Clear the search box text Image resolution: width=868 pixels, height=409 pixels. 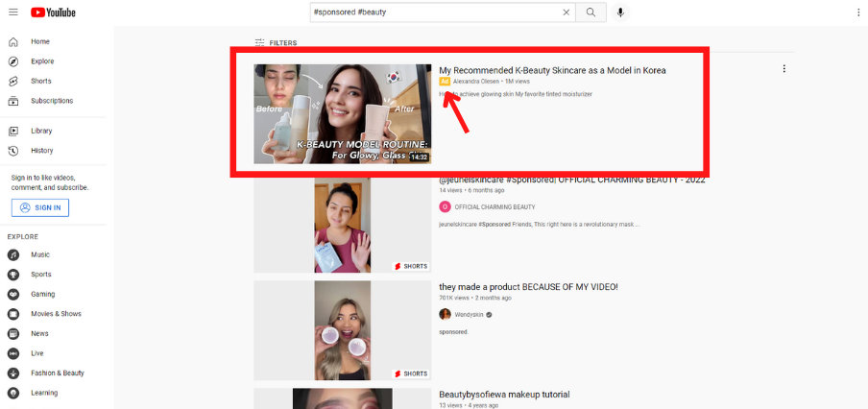(x=566, y=12)
